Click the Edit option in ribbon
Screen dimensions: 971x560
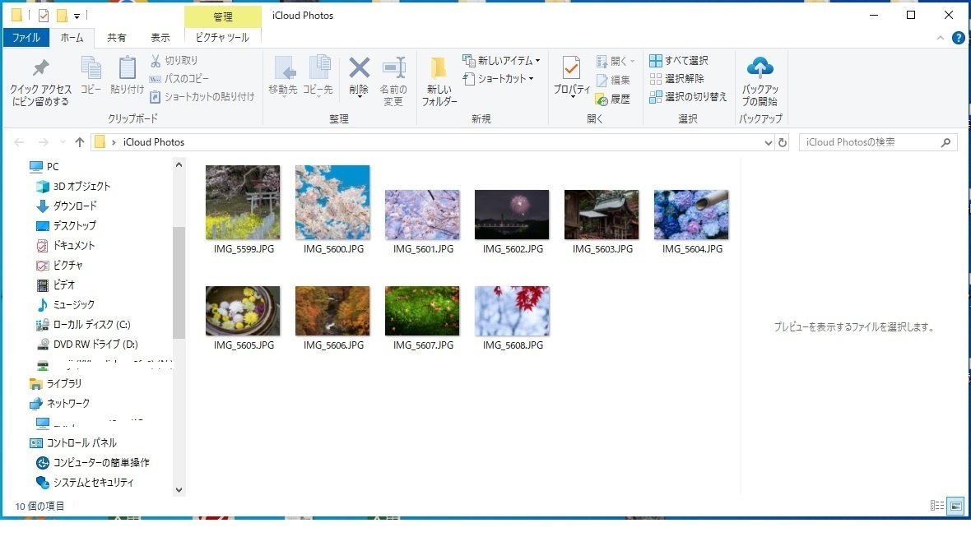(x=613, y=80)
